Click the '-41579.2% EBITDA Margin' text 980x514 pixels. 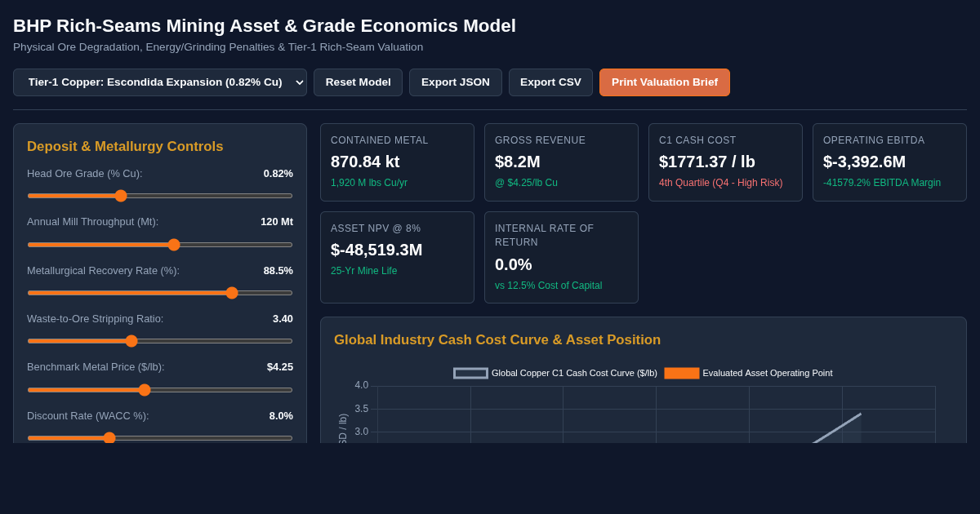pos(882,183)
